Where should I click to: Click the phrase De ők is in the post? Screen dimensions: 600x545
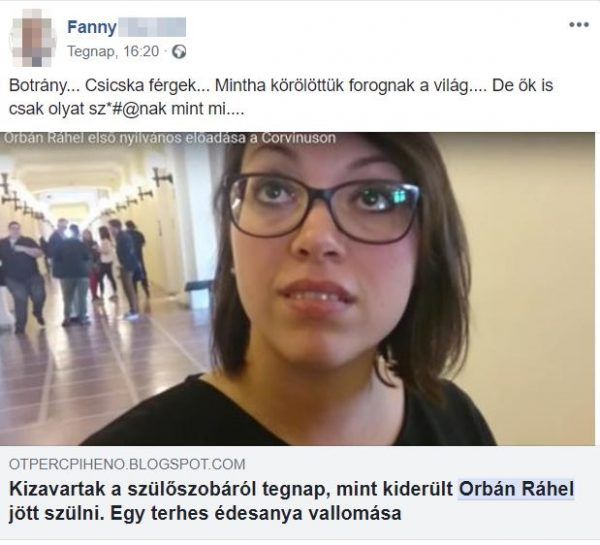(x=522, y=85)
